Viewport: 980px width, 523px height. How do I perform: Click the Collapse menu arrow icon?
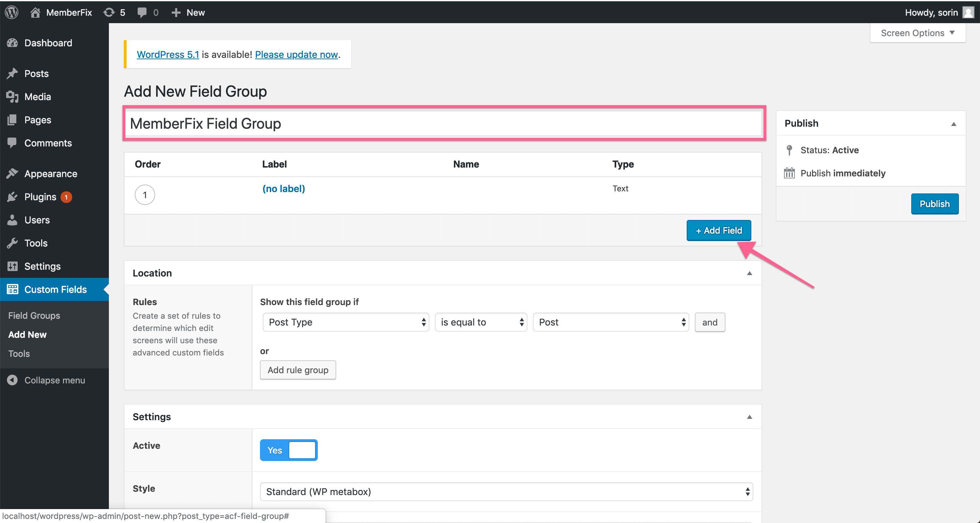pos(12,380)
